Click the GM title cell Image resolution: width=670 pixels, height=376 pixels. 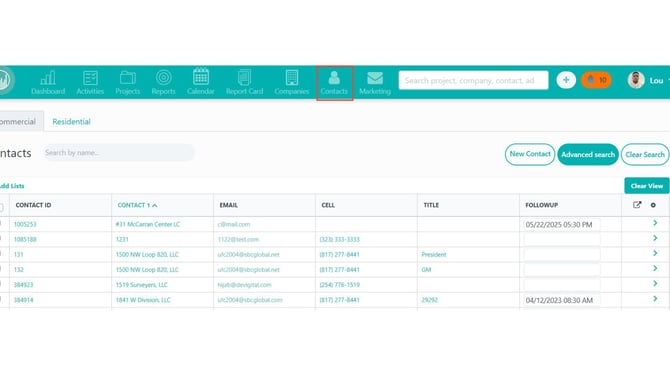426,270
